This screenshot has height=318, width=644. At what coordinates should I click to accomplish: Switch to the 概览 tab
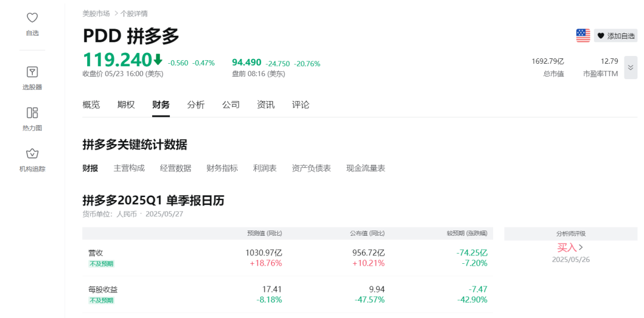click(91, 105)
